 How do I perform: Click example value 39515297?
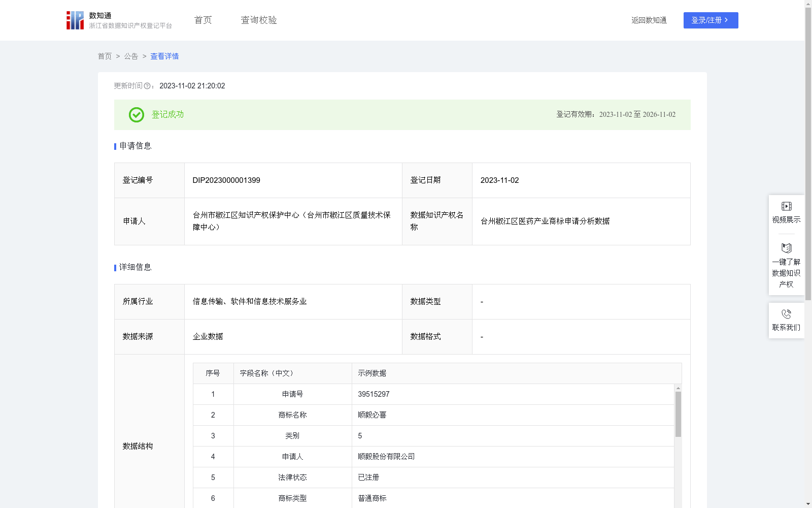pyautogui.click(x=374, y=394)
